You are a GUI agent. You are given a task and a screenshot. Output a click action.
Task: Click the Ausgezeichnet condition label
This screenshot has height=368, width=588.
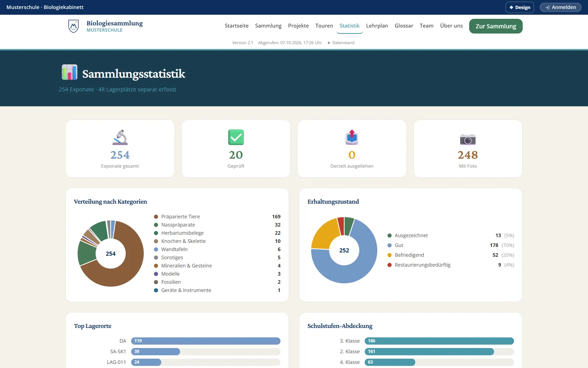411,236
